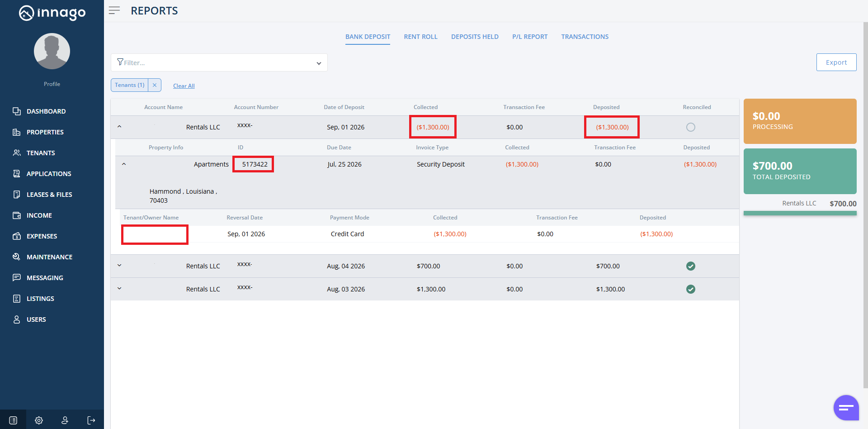Remove the Tenants (1) filter chip
The width and height of the screenshot is (868, 429).
point(155,85)
